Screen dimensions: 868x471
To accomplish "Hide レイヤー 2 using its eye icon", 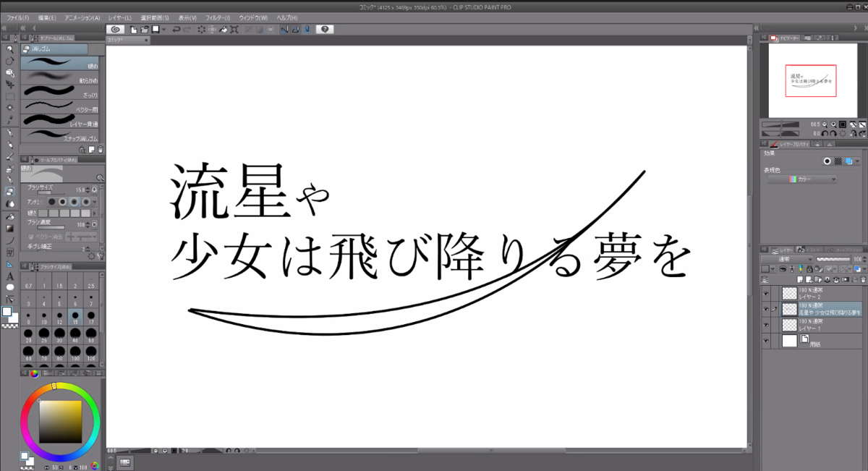I will (x=767, y=293).
